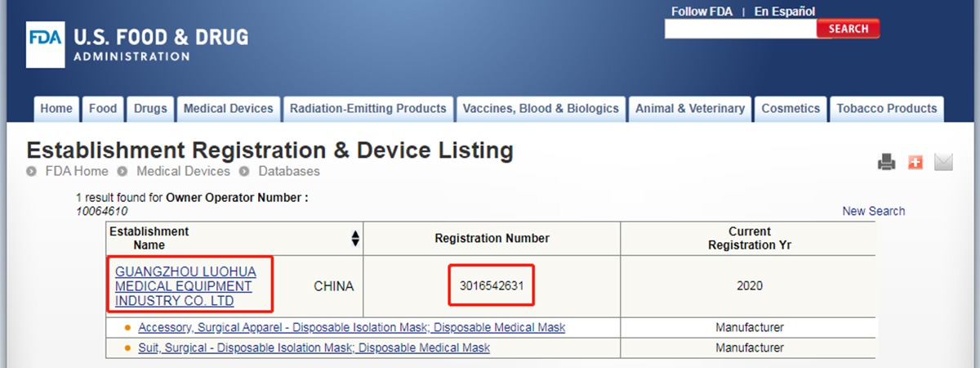
Task: Go to the Drugs tab
Action: pyautogui.click(x=150, y=109)
